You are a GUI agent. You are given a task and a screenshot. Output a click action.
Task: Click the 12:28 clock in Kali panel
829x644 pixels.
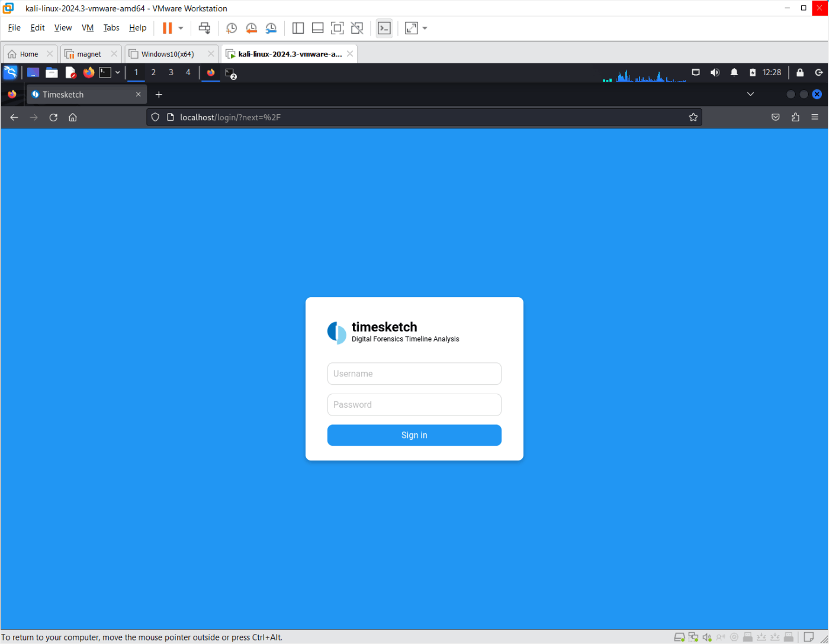coord(772,72)
